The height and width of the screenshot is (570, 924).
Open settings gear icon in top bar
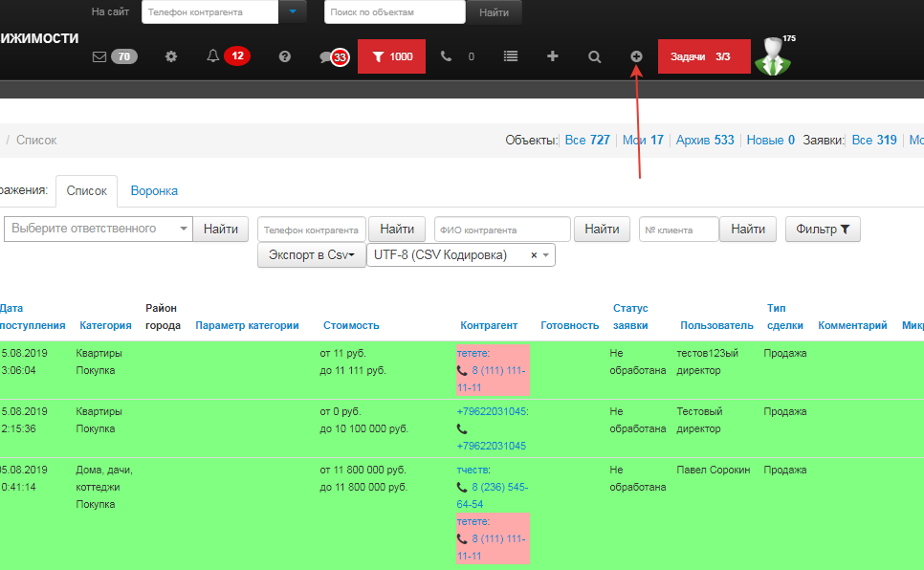[x=171, y=56]
